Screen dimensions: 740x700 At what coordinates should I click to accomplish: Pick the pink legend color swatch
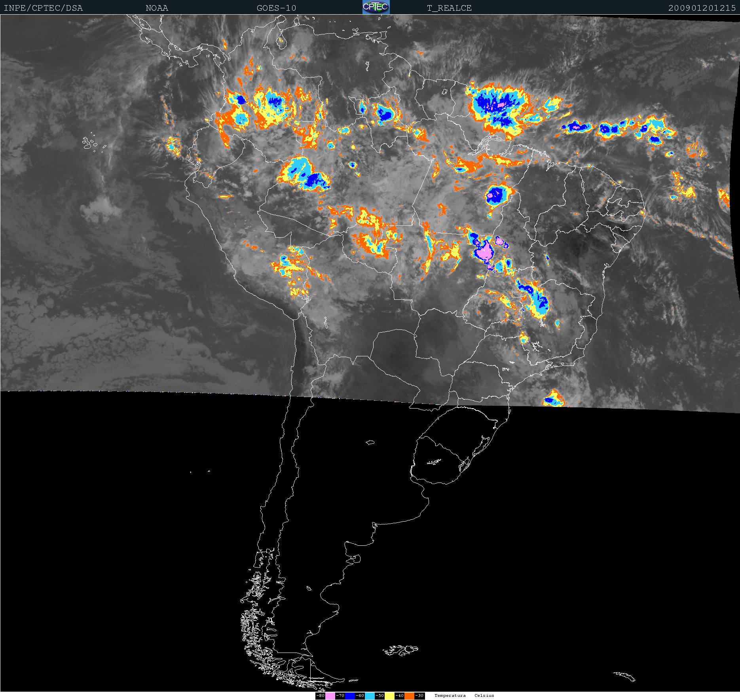click(x=330, y=696)
